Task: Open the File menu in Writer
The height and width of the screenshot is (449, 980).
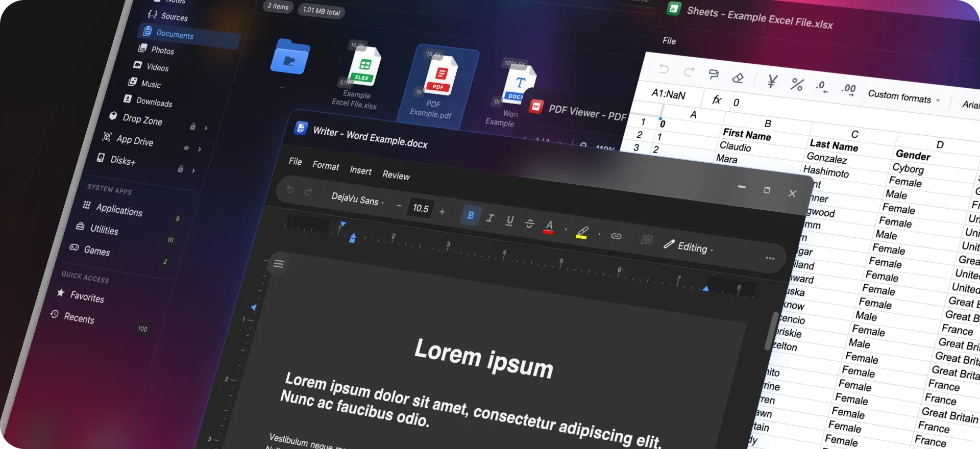Action: [295, 161]
